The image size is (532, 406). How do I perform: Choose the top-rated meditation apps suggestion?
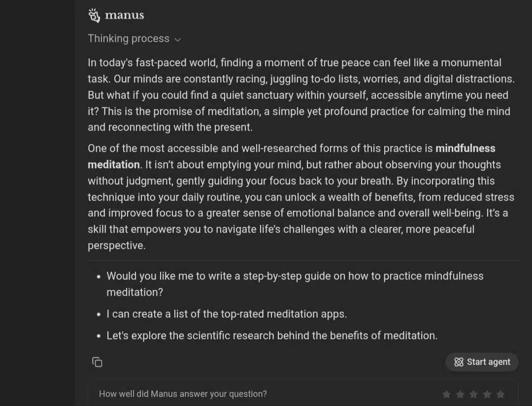(227, 314)
